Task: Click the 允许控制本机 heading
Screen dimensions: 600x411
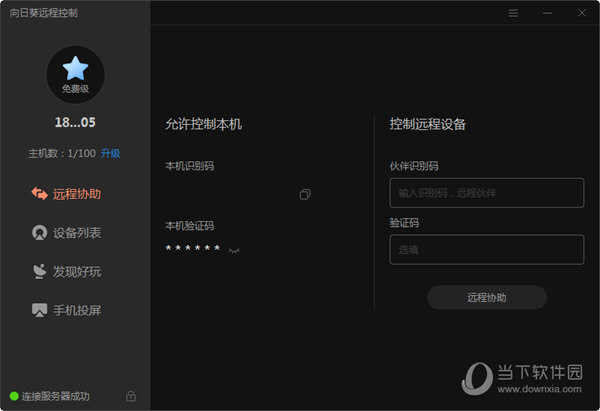Action: 204,124
